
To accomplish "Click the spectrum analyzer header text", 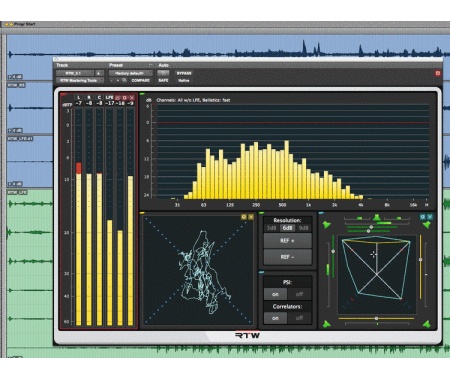I will (193, 100).
